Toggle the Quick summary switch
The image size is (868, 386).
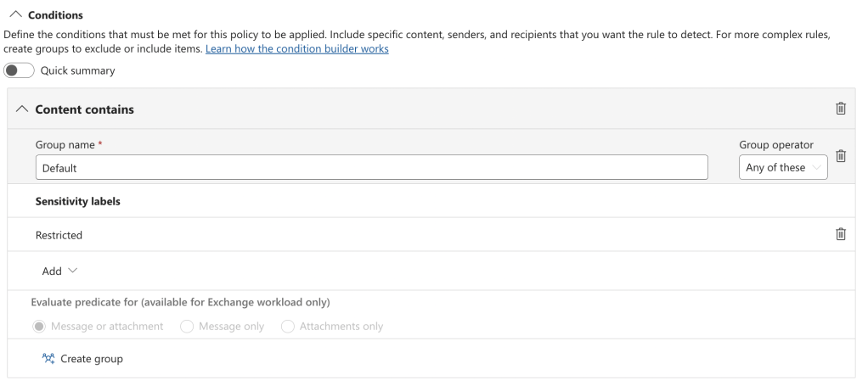[19, 70]
